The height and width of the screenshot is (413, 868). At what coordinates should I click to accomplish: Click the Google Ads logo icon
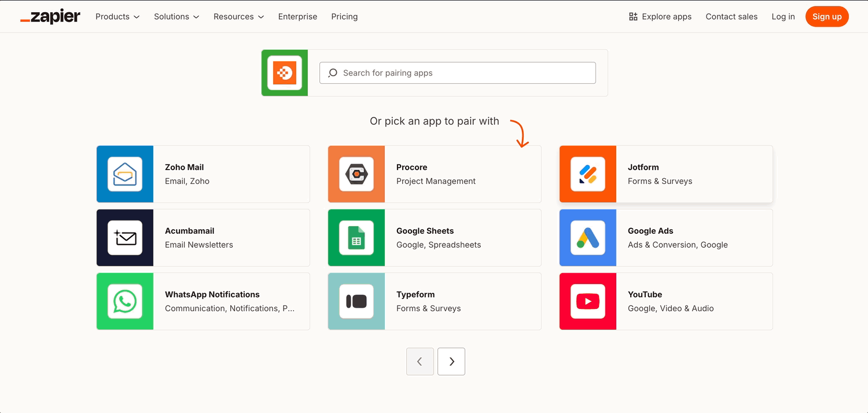pyautogui.click(x=588, y=238)
